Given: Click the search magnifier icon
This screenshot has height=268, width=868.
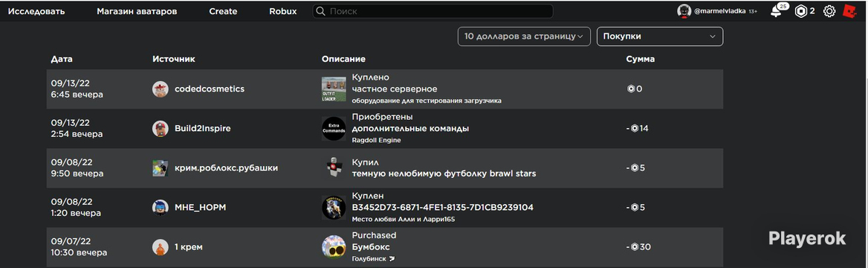Looking at the screenshot, I should pos(320,11).
